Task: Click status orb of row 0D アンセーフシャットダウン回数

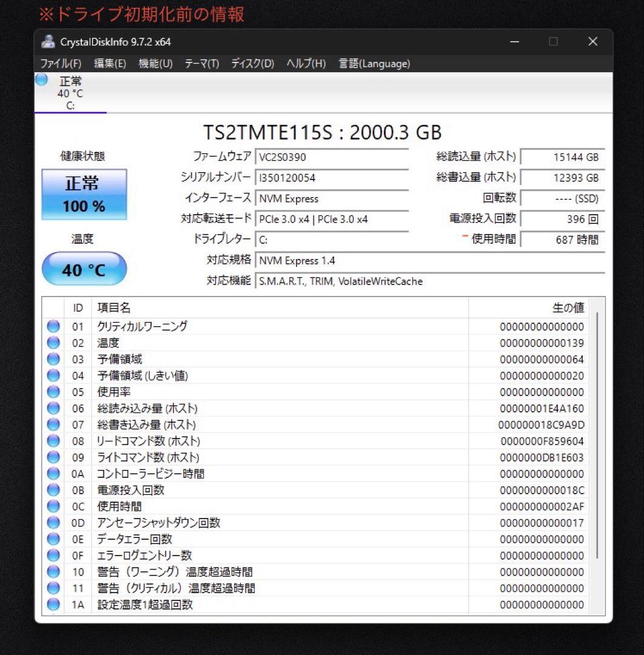Action: 53,523
